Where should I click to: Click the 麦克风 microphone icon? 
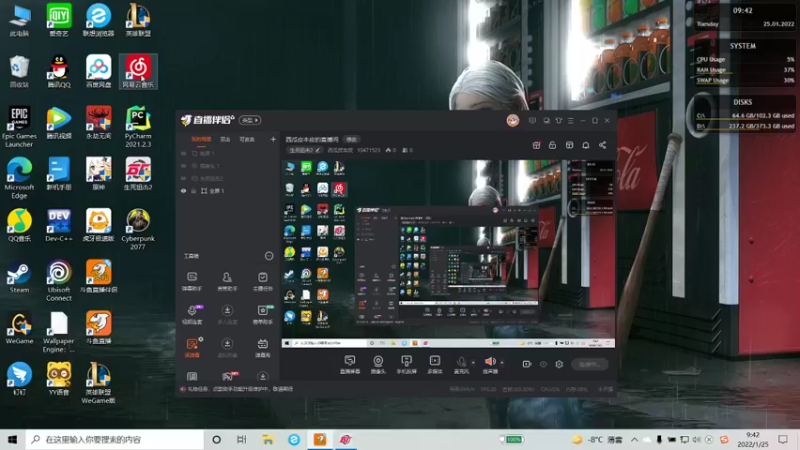(461, 362)
